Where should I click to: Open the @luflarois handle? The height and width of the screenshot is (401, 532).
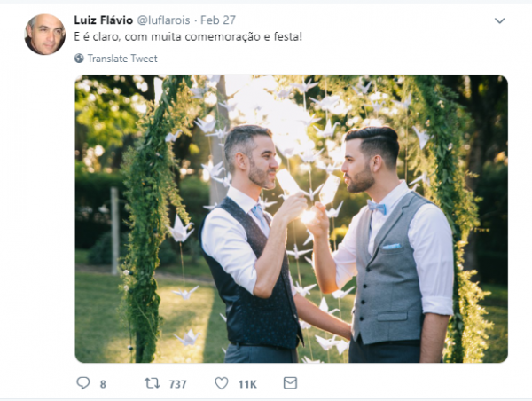163,20
